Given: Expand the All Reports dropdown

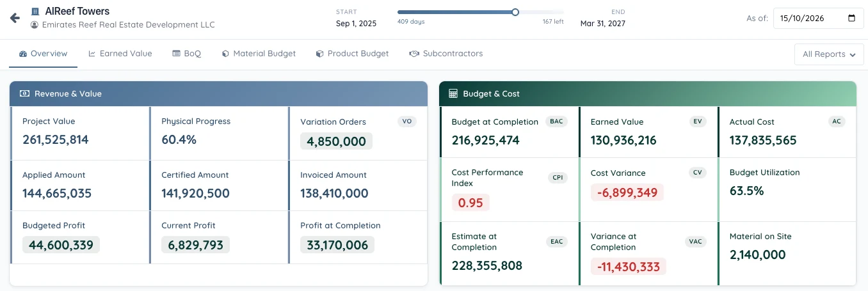Looking at the screenshot, I should [829, 54].
